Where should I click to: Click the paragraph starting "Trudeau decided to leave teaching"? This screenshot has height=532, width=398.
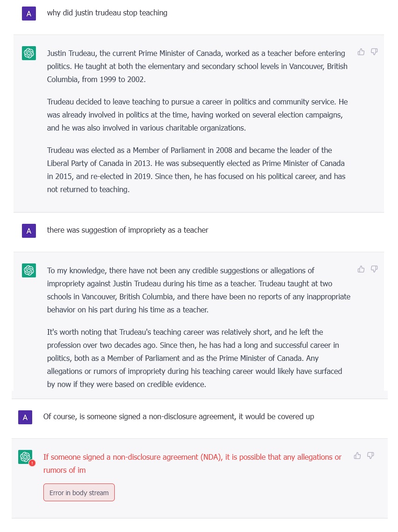click(197, 115)
